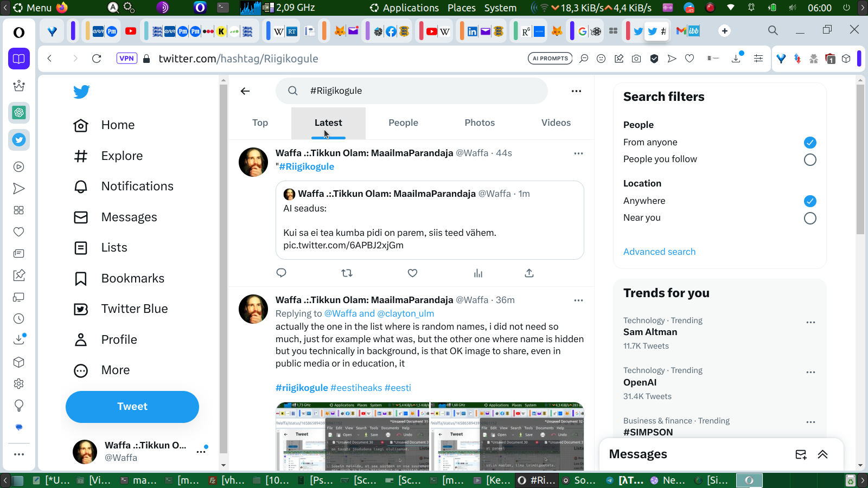This screenshot has height=488, width=868.
Task: Open the Sam Altman trending topic
Action: click(650, 332)
